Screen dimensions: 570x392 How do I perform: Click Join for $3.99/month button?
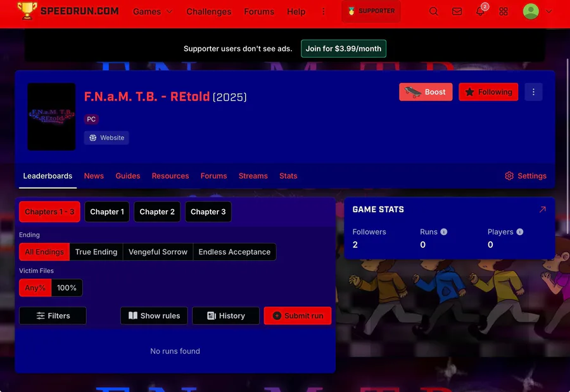click(x=343, y=48)
